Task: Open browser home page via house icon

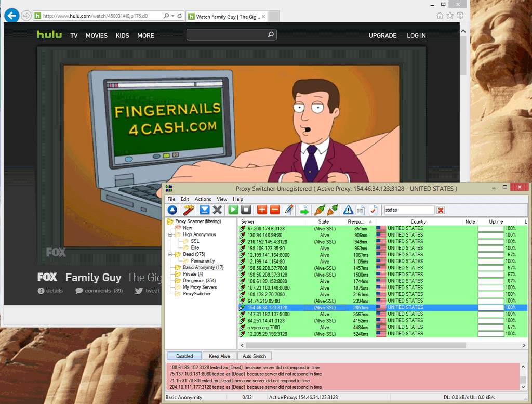Action: point(440,16)
